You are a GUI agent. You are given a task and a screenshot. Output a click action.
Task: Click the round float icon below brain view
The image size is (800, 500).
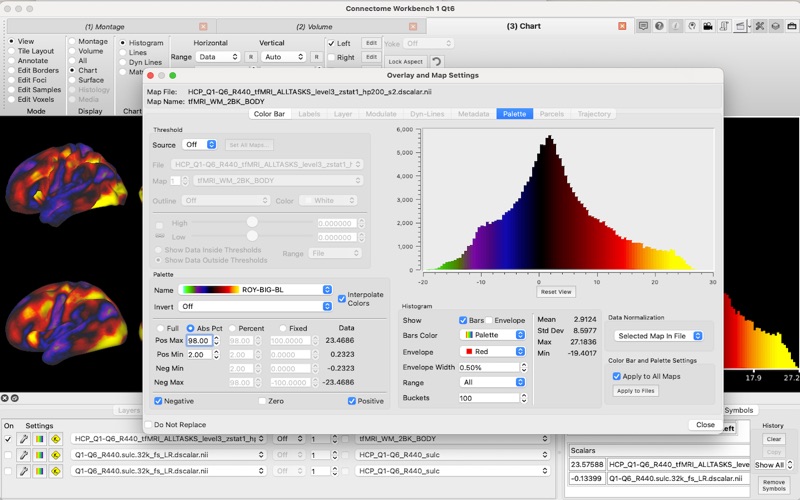tap(15, 398)
